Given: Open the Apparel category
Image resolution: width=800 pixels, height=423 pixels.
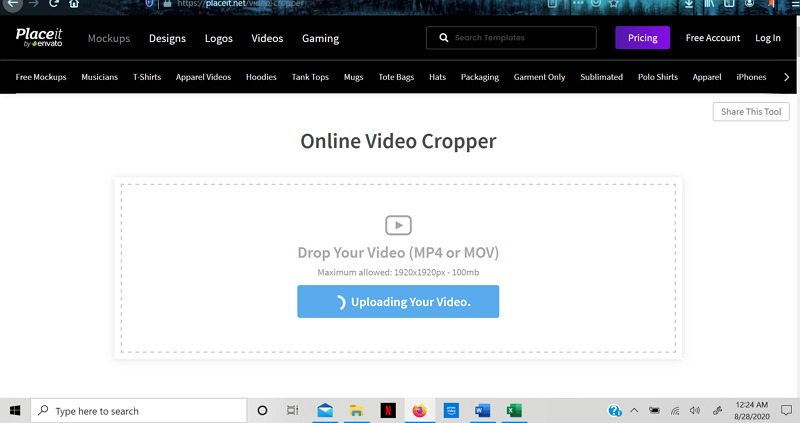Looking at the screenshot, I should click(707, 77).
